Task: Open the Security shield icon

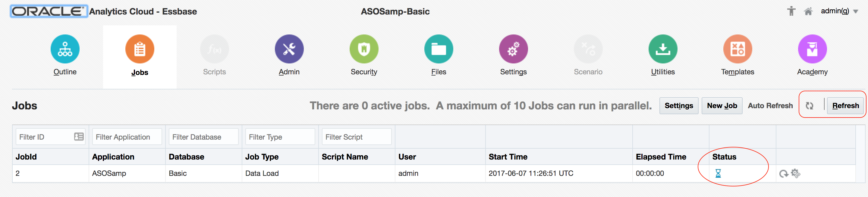Action: point(364,49)
